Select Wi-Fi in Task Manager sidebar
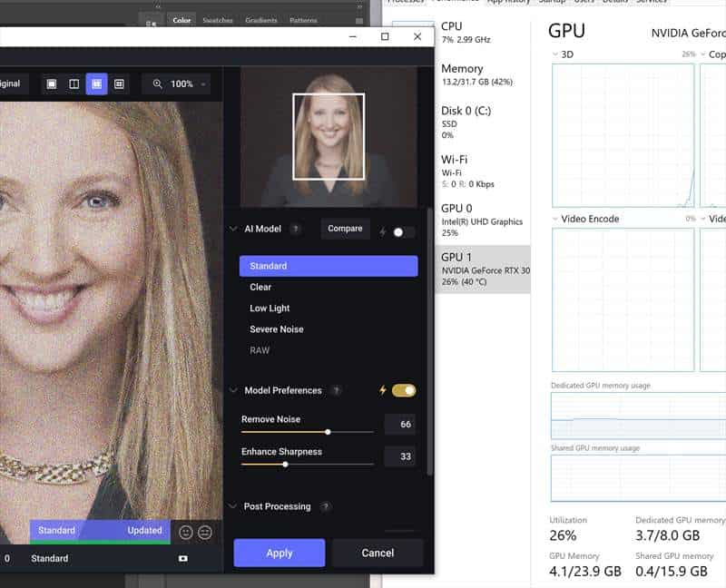This screenshot has height=588, width=726. 483,171
